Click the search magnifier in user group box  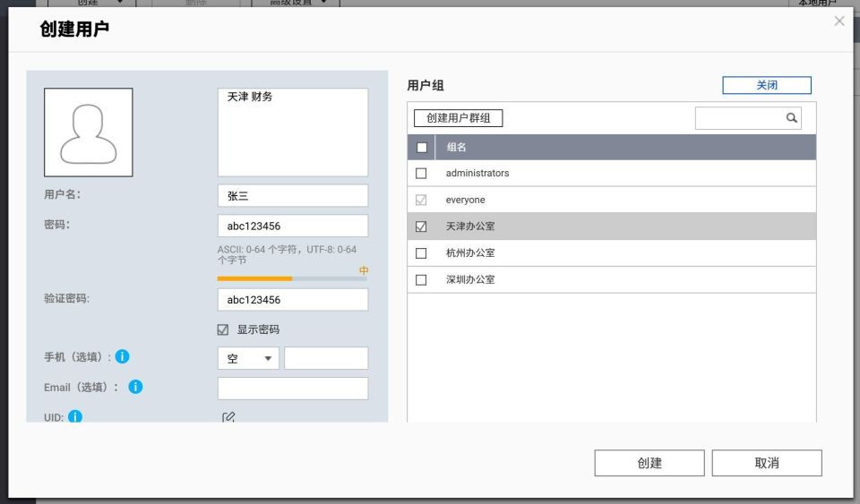[x=791, y=117]
